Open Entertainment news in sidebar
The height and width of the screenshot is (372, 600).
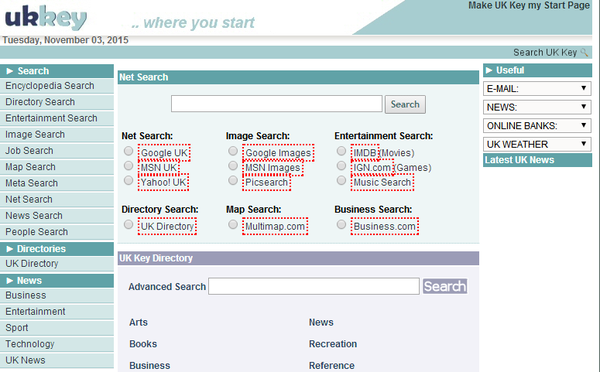[57, 312]
